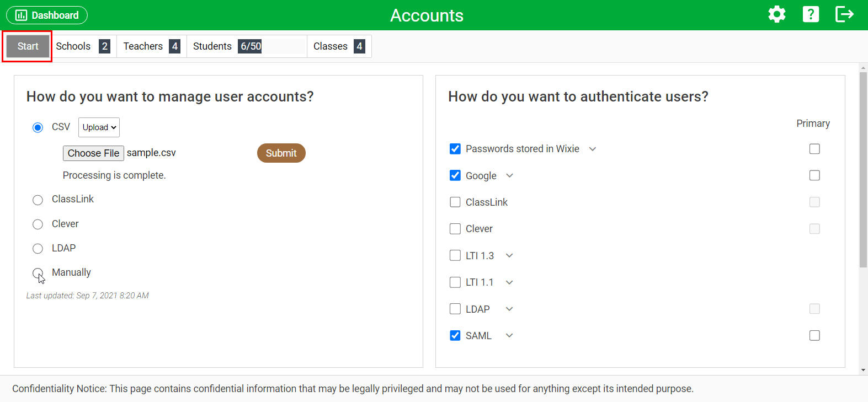
Task: Open the settings gear icon
Action: point(776,14)
